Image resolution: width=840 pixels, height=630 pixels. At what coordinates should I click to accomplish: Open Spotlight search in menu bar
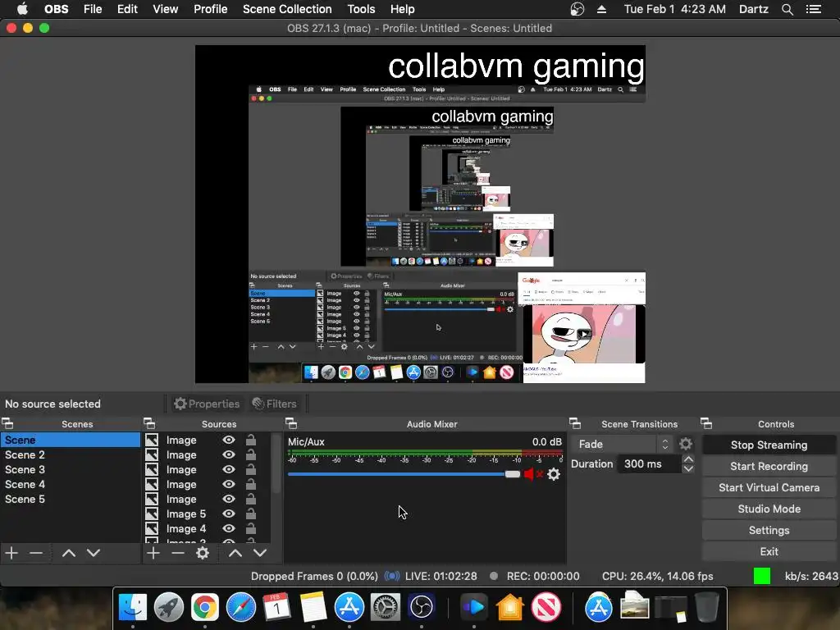(x=787, y=9)
